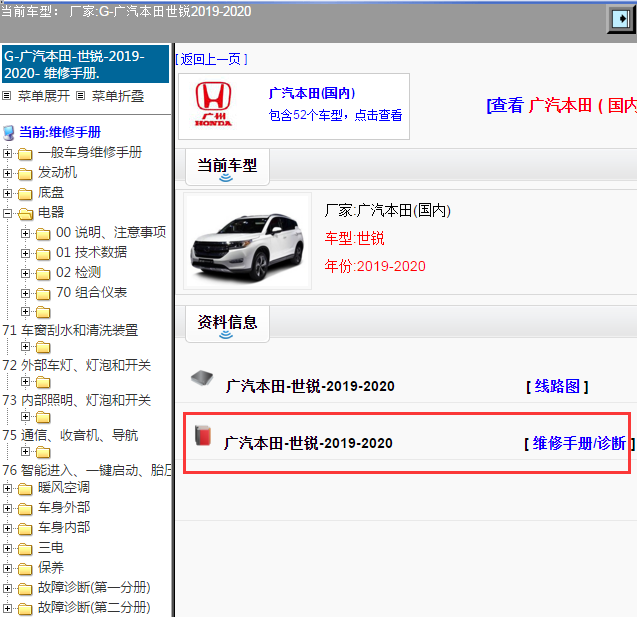Image resolution: width=637 pixels, height=617 pixels.
Task: Expand the 底盘 tree node
Action: click(7, 193)
